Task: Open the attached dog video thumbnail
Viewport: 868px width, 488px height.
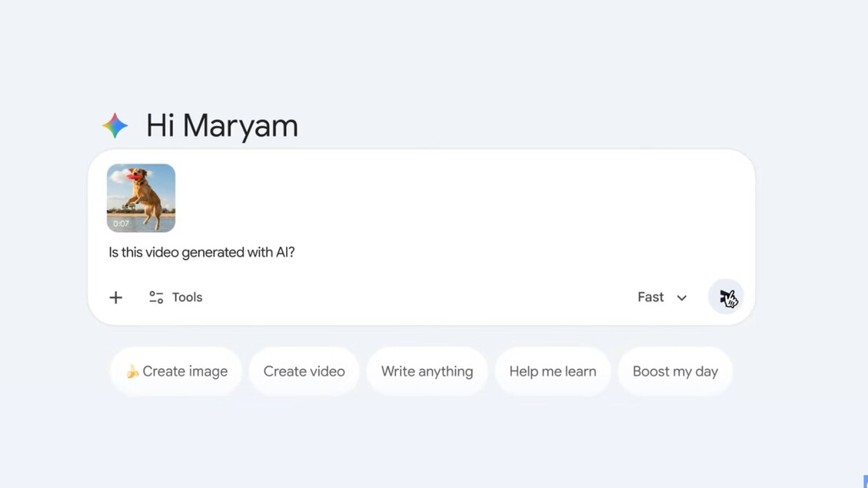Action: (141, 198)
